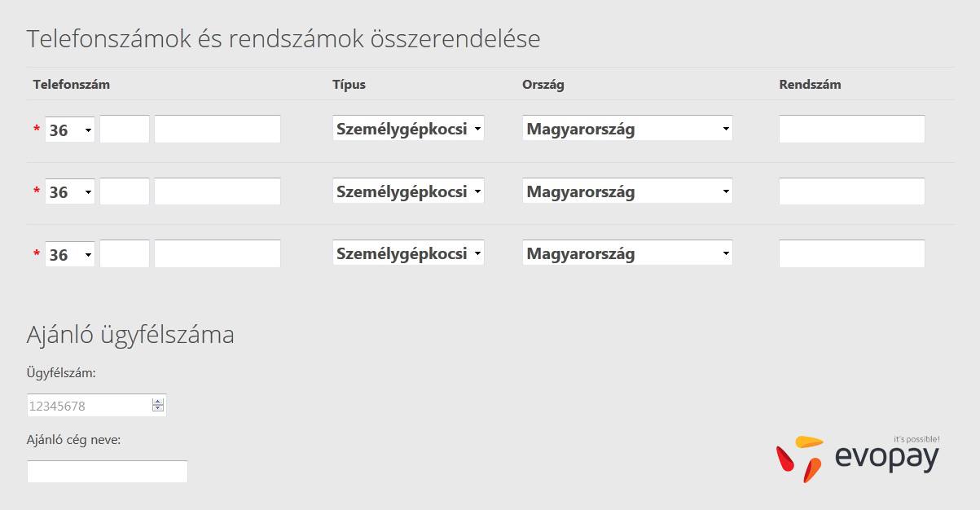The width and height of the screenshot is (980, 510).
Task: Increase Ügyfélszám using the spinner arrows
Action: 158,401
